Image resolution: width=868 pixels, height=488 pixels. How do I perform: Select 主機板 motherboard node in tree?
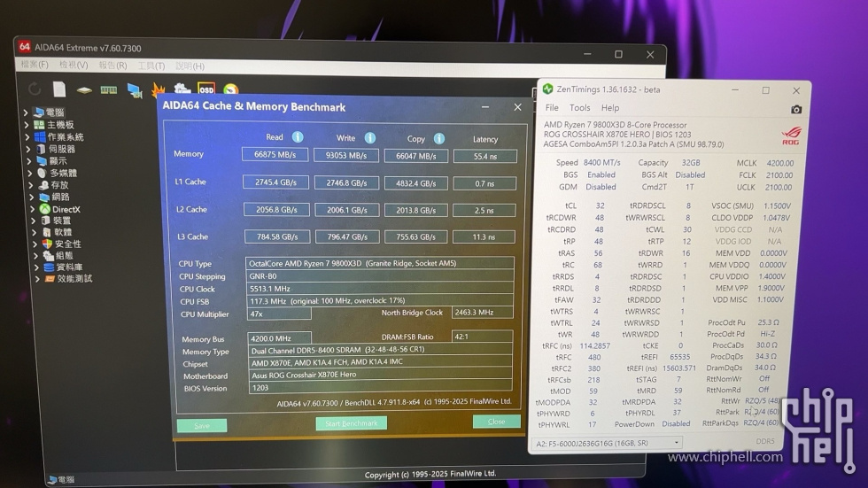click(54, 125)
